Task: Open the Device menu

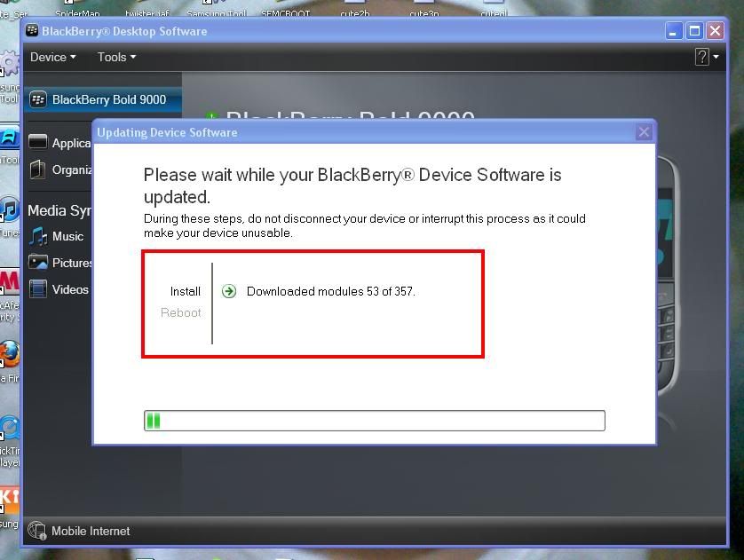Action: (x=52, y=58)
